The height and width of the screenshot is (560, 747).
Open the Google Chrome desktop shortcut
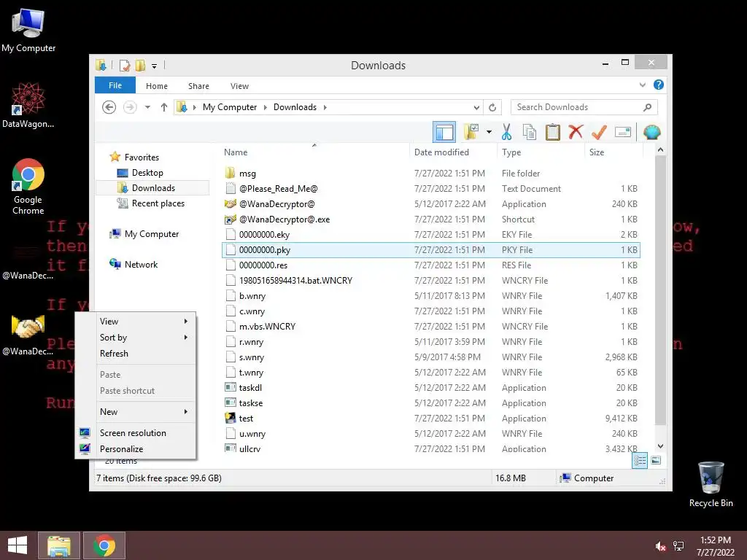click(28, 187)
